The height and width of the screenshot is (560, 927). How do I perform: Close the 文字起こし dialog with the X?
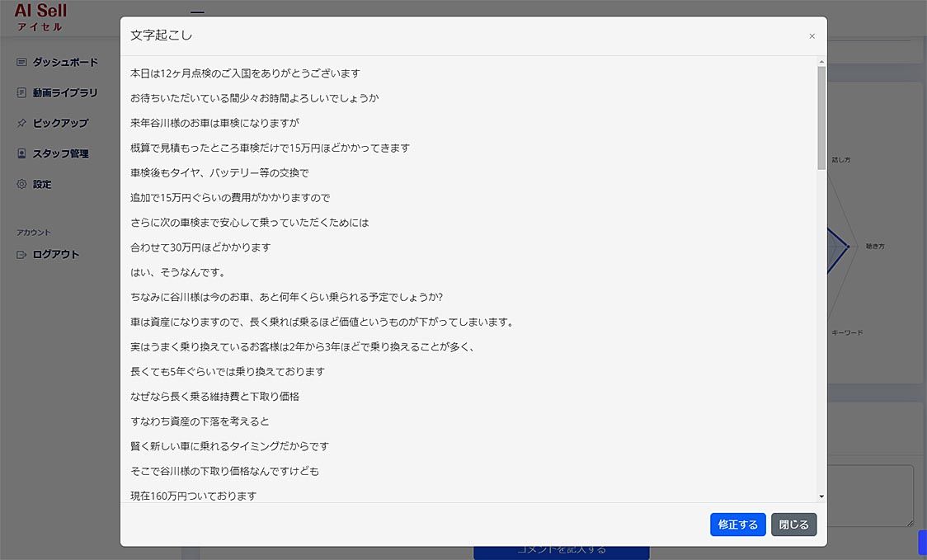[x=812, y=36]
